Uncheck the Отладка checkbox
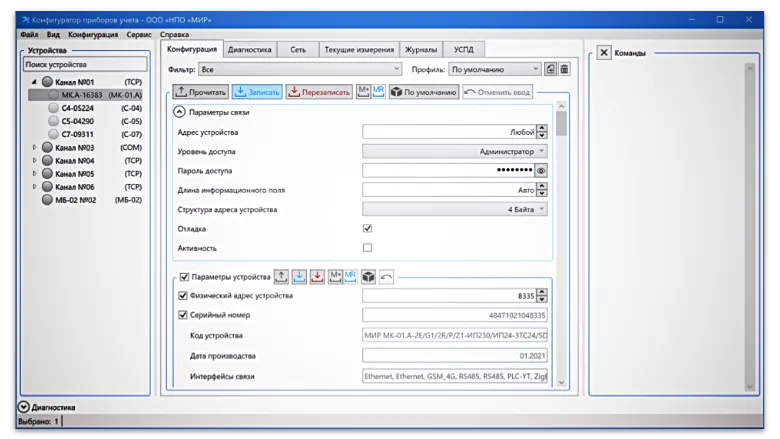 [367, 229]
